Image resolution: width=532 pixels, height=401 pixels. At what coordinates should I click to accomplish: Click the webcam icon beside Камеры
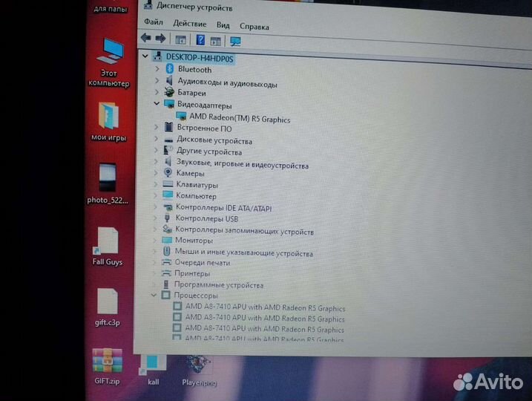[x=168, y=172]
